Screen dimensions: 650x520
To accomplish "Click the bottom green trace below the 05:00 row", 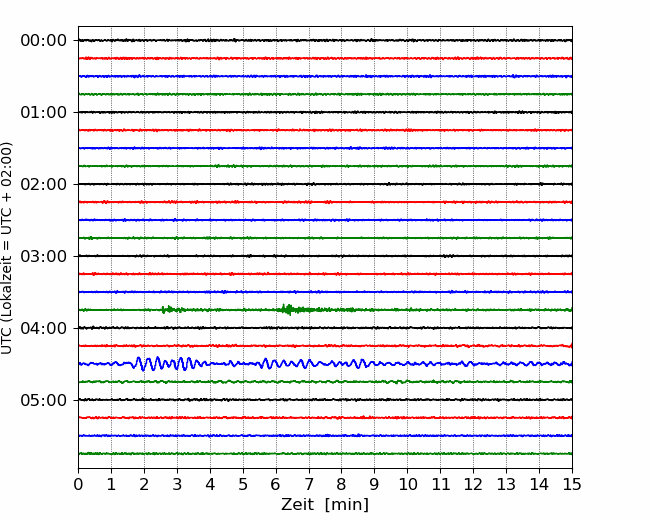I will point(325,454).
